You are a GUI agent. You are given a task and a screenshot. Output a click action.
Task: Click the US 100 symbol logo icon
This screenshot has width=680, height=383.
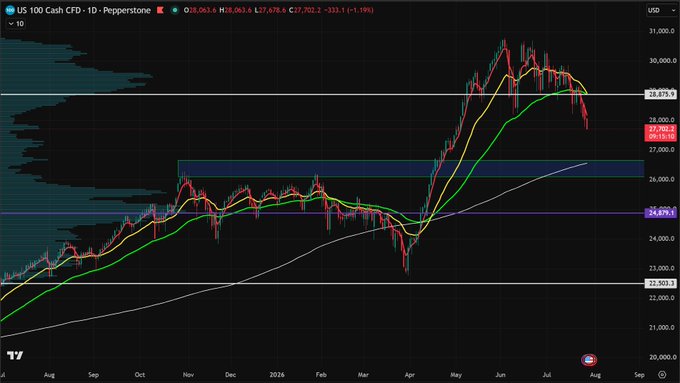[10, 10]
